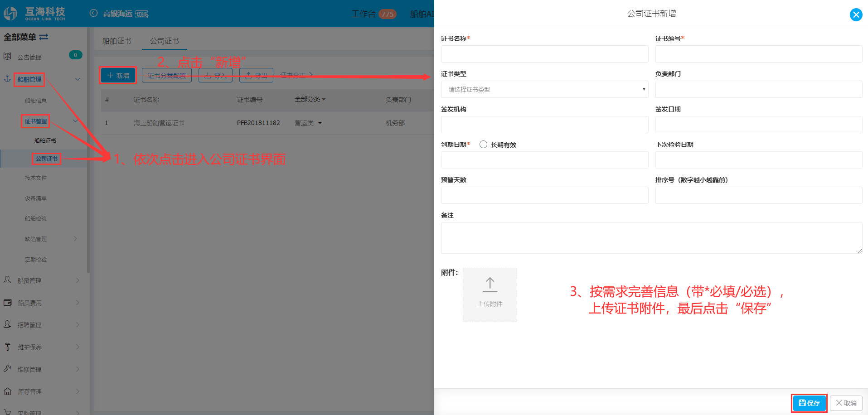Click the 备注 text area
This screenshot has width=868, height=415.
click(x=651, y=238)
